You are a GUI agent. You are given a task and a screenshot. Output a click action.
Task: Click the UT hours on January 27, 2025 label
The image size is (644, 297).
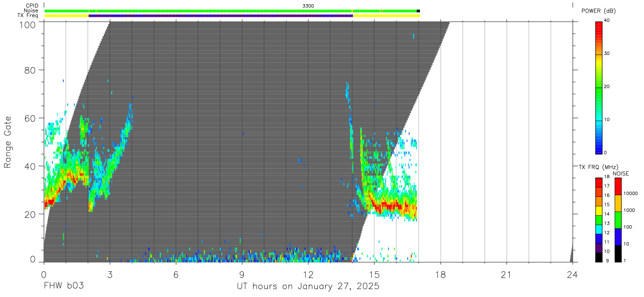308,287
